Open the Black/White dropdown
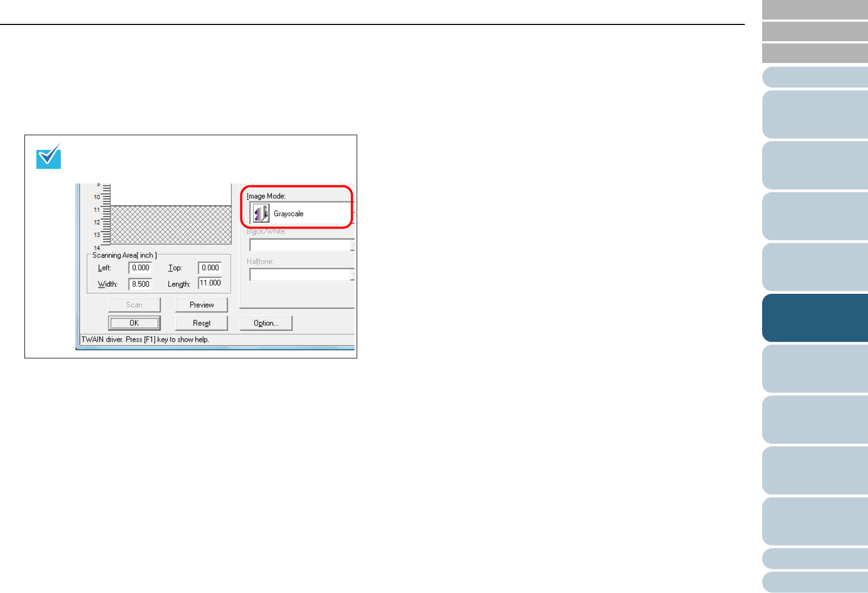Viewport: 868px width, 593px height. (302, 245)
